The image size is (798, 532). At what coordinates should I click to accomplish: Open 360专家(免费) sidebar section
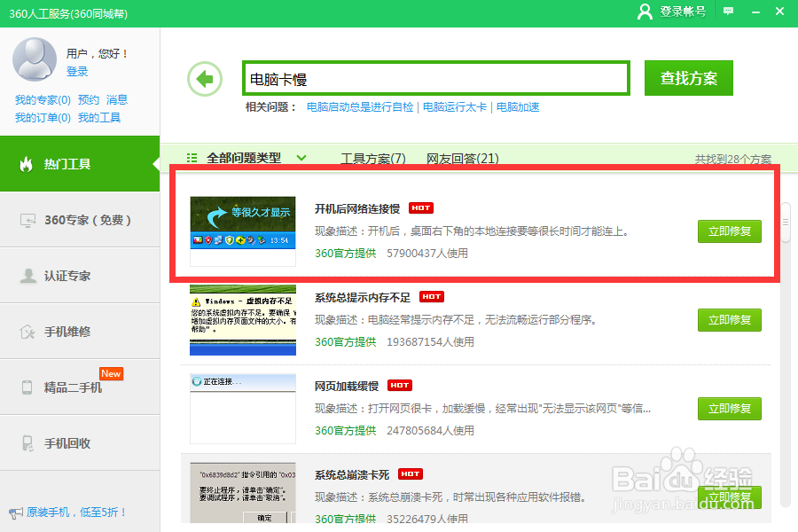click(80, 220)
